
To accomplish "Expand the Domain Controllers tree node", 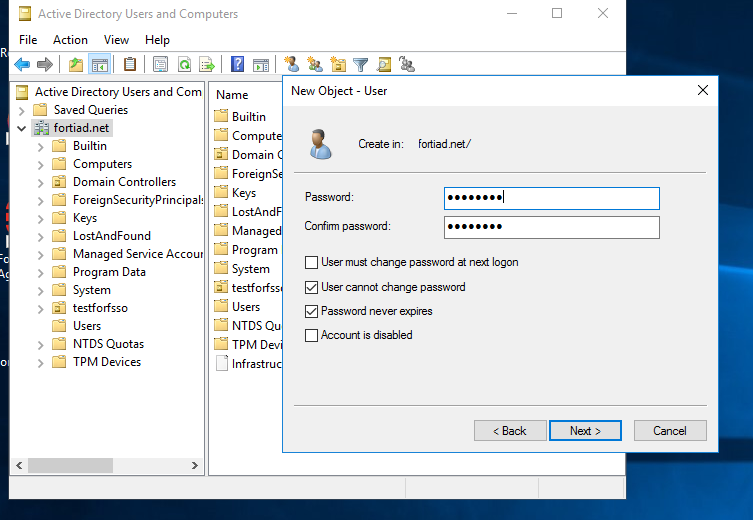I will (x=41, y=182).
